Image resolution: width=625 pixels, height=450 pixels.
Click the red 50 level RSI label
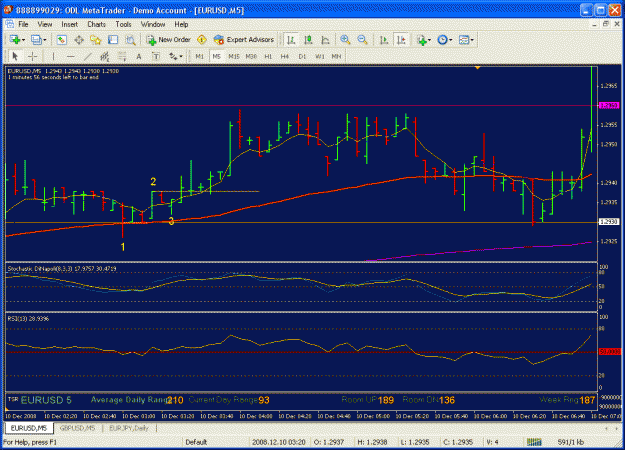pyautogui.click(x=610, y=352)
